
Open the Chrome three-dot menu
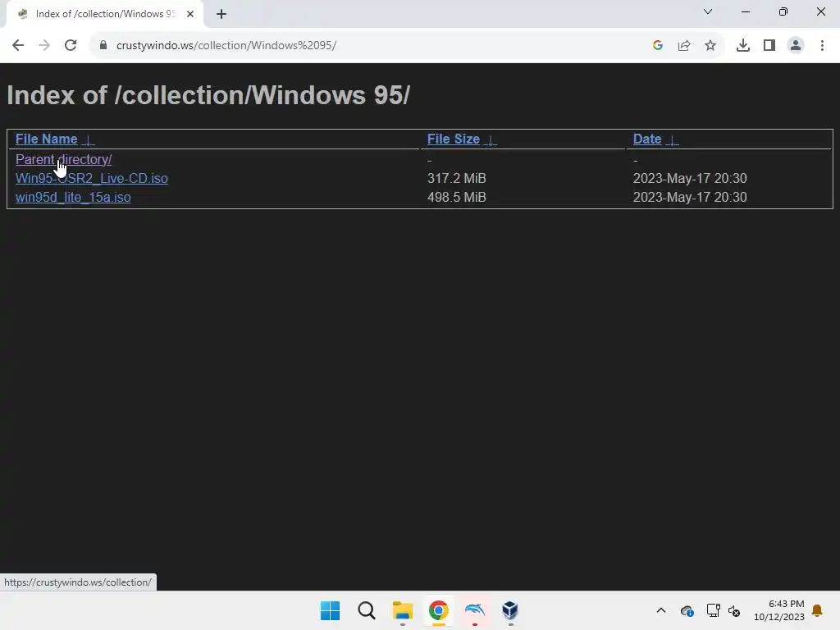point(822,46)
